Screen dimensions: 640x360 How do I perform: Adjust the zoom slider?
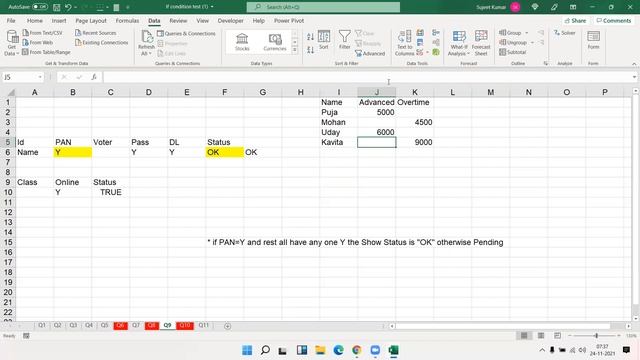596,336
